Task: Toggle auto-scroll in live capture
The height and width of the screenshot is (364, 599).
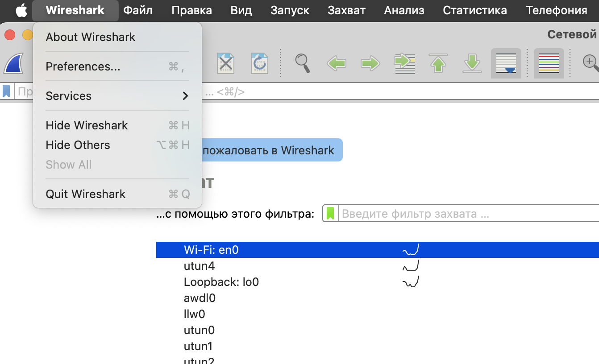Action: 506,63
